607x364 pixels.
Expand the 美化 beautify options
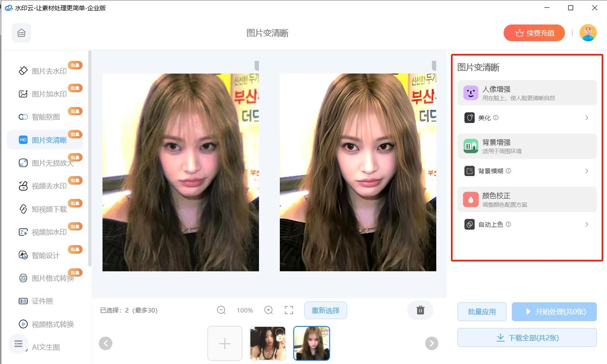click(526, 118)
